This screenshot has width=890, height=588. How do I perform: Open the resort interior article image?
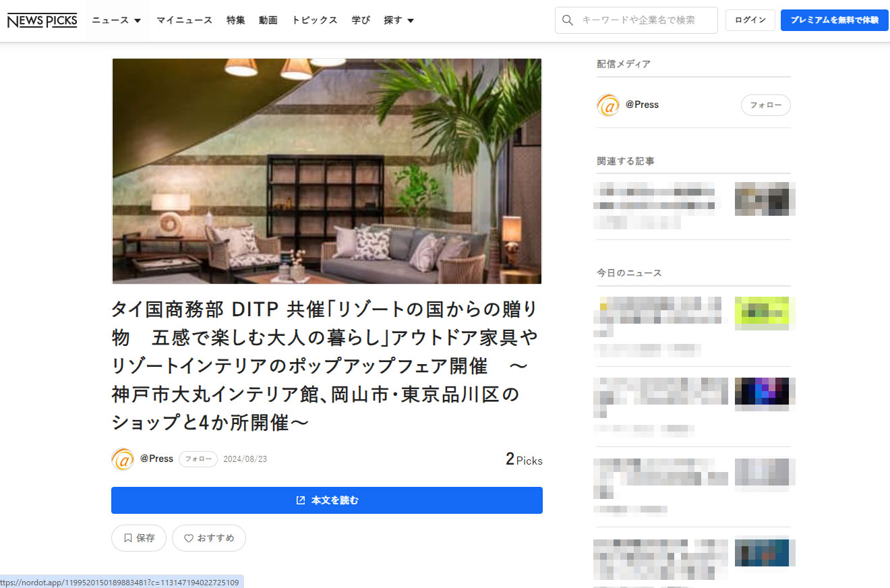point(326,171)
